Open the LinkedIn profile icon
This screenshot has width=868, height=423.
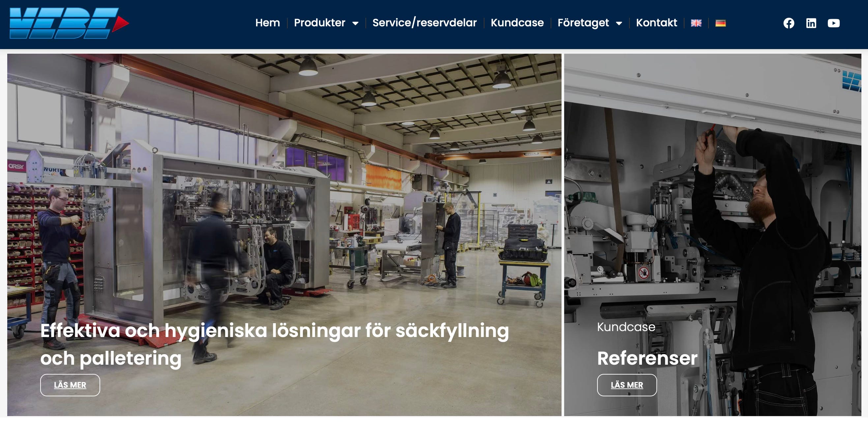(811, 23)
